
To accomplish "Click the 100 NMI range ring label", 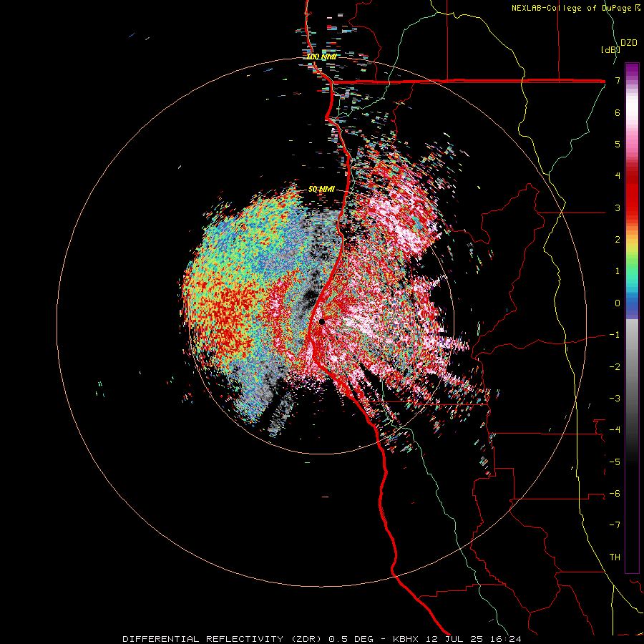I will (x=321, y=57).
